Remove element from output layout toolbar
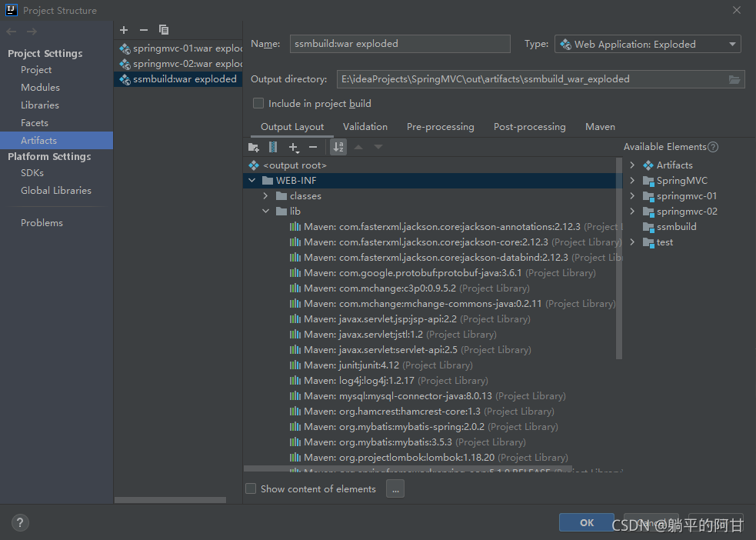 point(313,147)
